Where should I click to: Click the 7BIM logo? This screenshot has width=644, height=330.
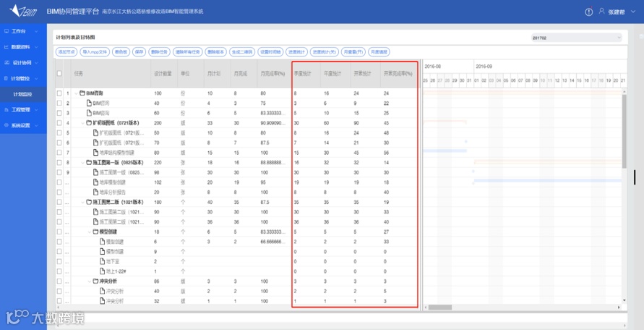coord(23,11)
